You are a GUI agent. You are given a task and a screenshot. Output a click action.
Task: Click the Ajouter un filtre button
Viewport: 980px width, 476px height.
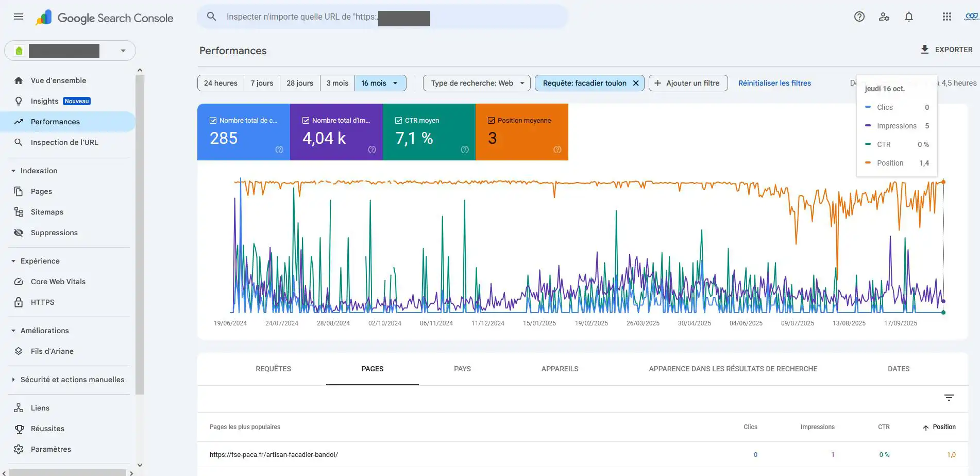click(x=688, y=83)
